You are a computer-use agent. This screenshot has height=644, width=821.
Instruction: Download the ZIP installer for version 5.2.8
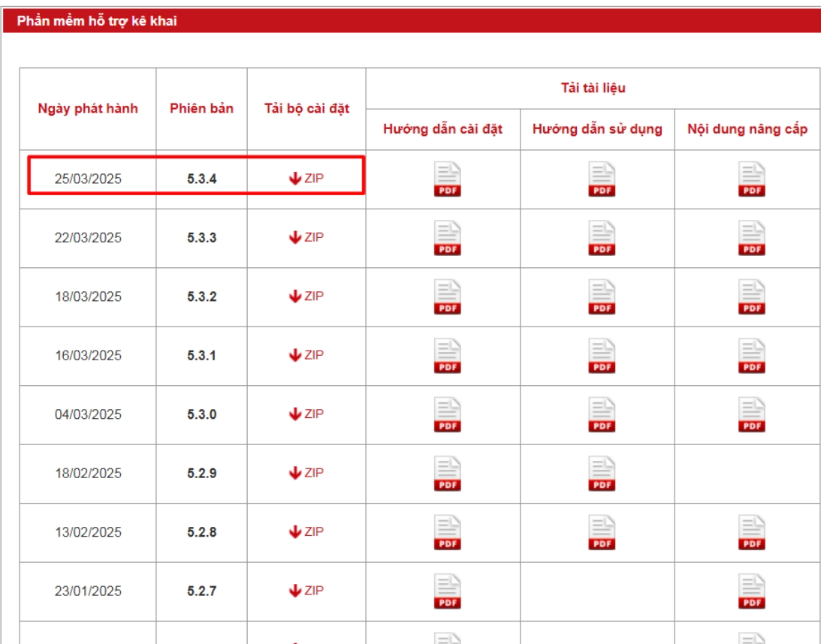(x=306, y=531)
